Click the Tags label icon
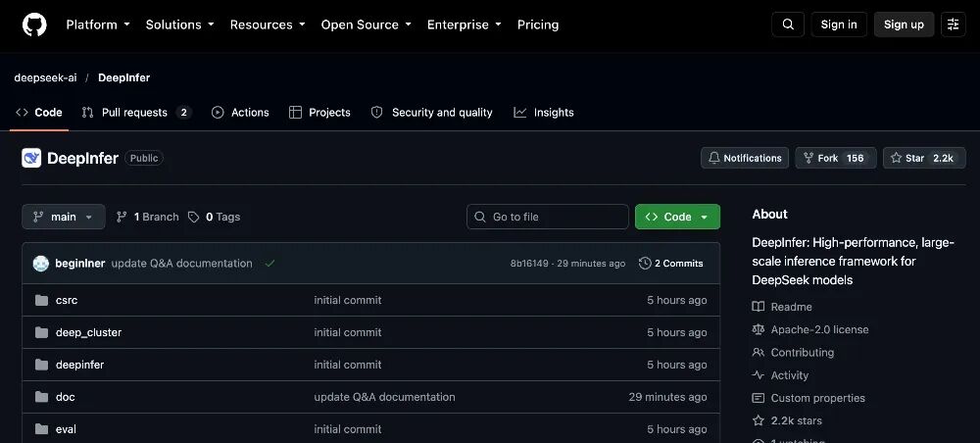Screen dimensions: 980x443 pos(194,217)
